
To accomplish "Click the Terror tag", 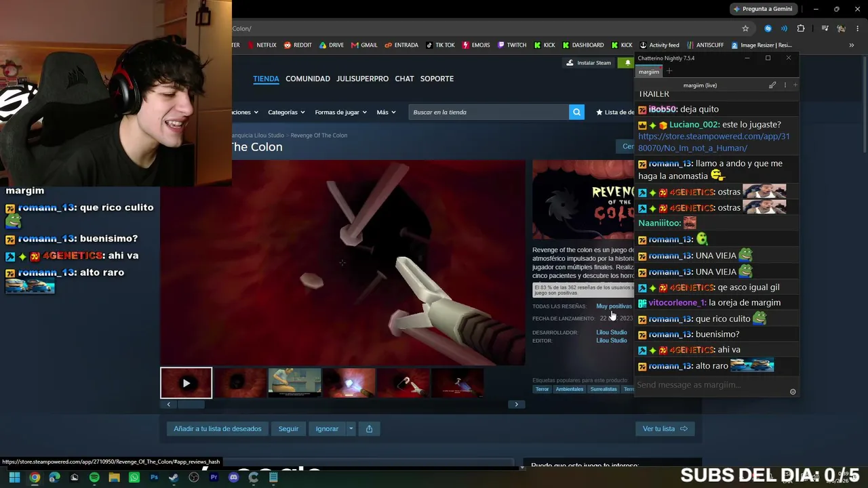I will tap(542, 389).
